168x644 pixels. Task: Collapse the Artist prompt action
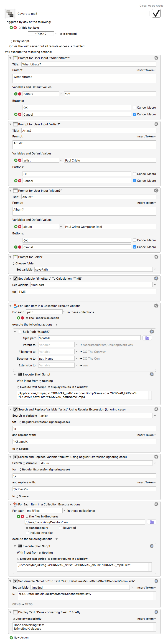(10, 124)
